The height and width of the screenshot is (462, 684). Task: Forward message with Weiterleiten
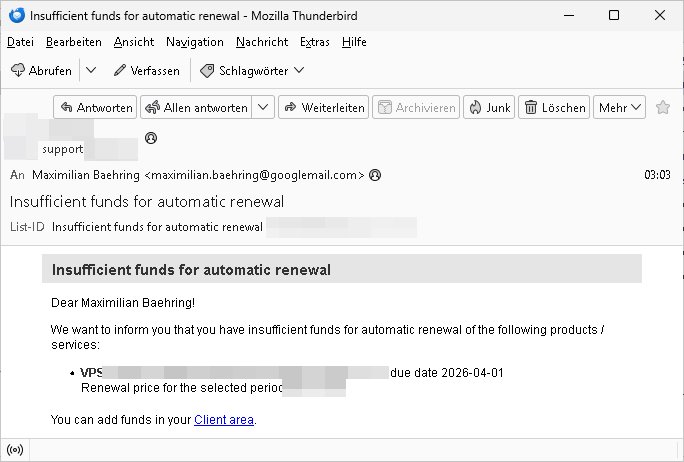323,107
